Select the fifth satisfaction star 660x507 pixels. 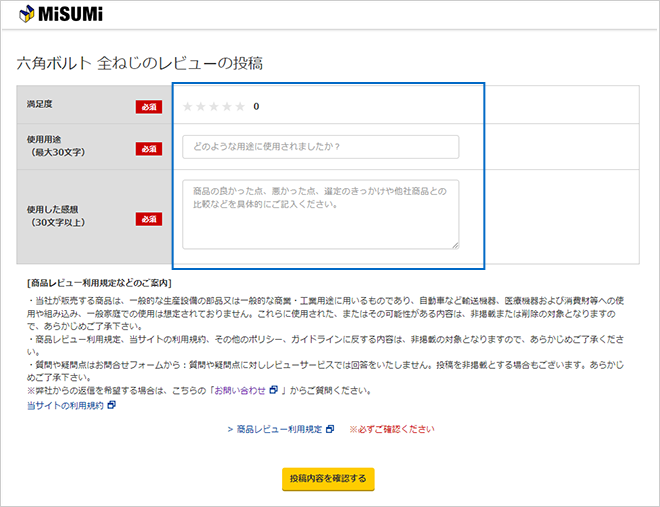coord(240,106)
